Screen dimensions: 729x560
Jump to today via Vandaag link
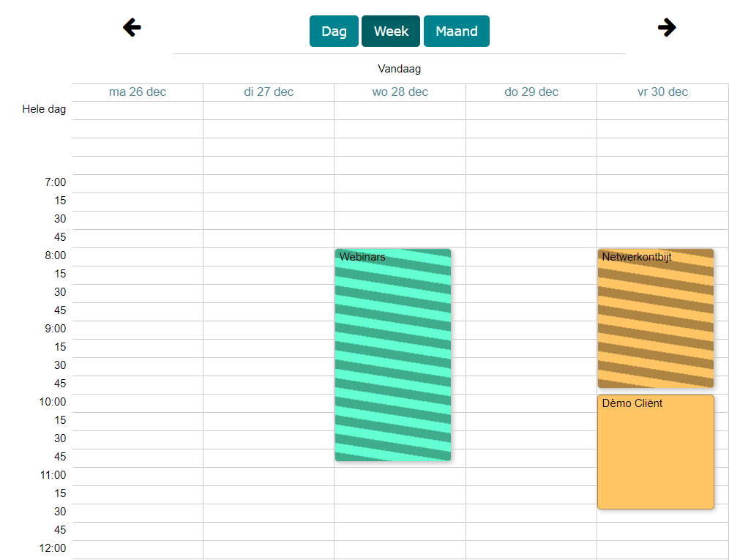tap(399, 69)
